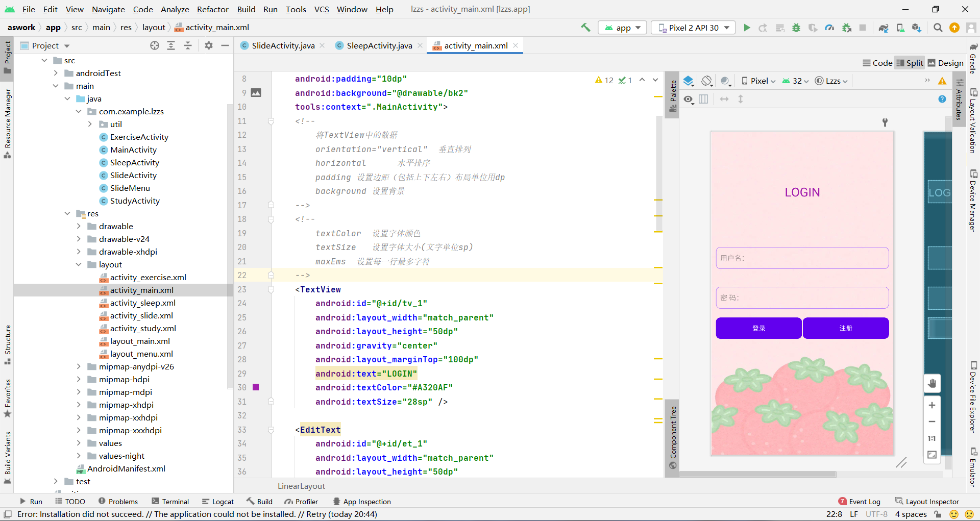The image size is (980, 521).
Task: Open the Pixel 2 API 30 device dropdown
Action: [x=693, y=28]
